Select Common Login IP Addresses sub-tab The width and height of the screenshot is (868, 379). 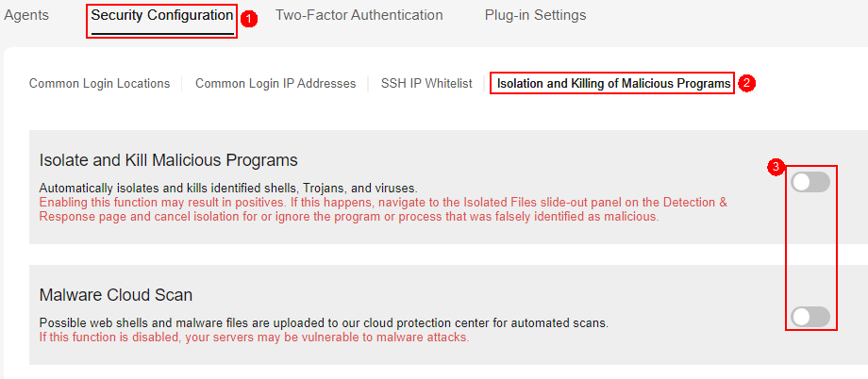point(275,84)
